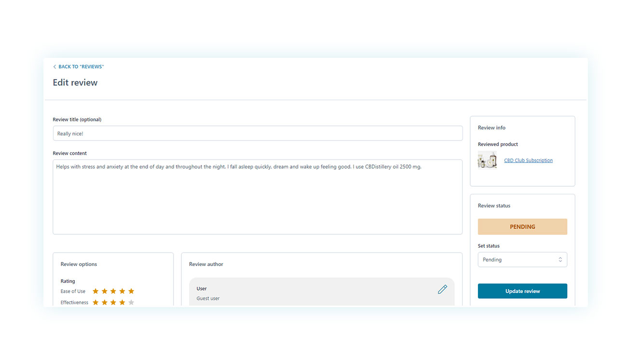
Task: Click the "Review title (optional)" label
Action: [x=77, y=120]
